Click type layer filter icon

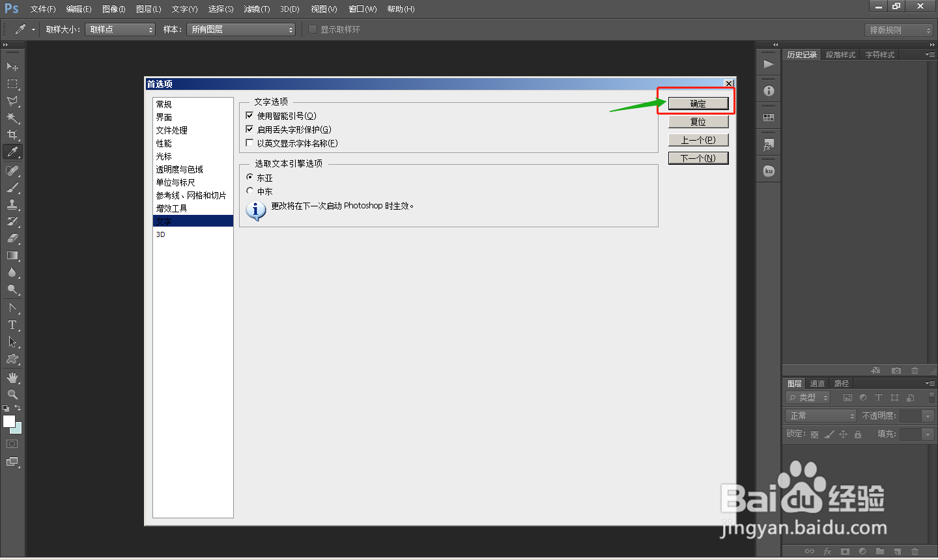click(x=879, y=397)
